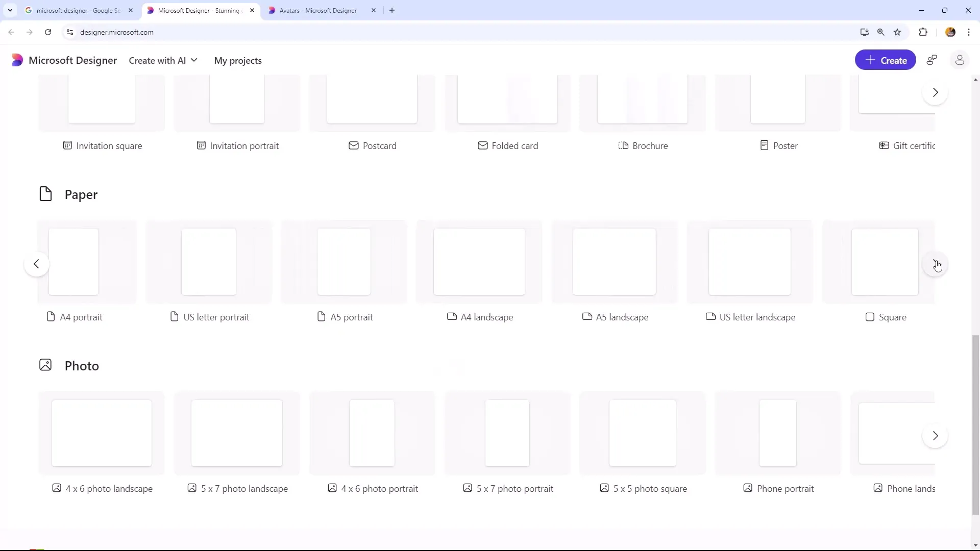The image size is (980, 551).
Task: Click the bookmark star icon in address bar
Action: 898,32
